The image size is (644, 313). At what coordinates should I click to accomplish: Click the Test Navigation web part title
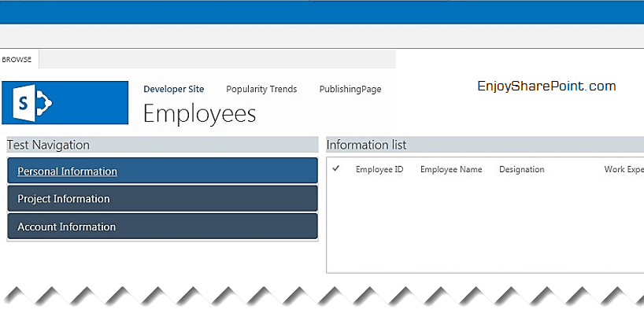click(49, 145)
